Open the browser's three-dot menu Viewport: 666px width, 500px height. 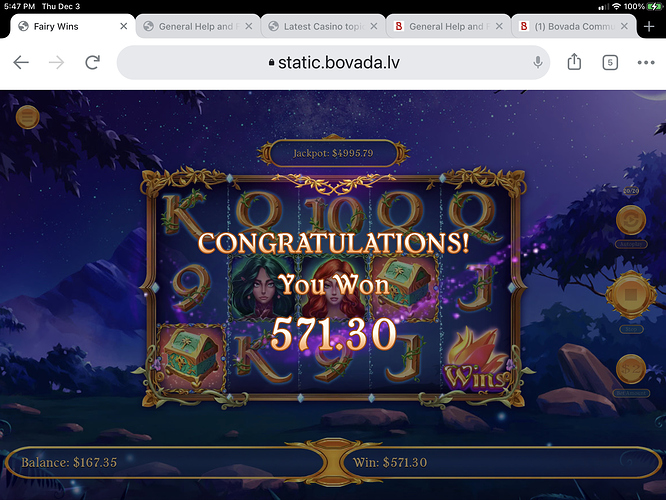coord(646,63)
